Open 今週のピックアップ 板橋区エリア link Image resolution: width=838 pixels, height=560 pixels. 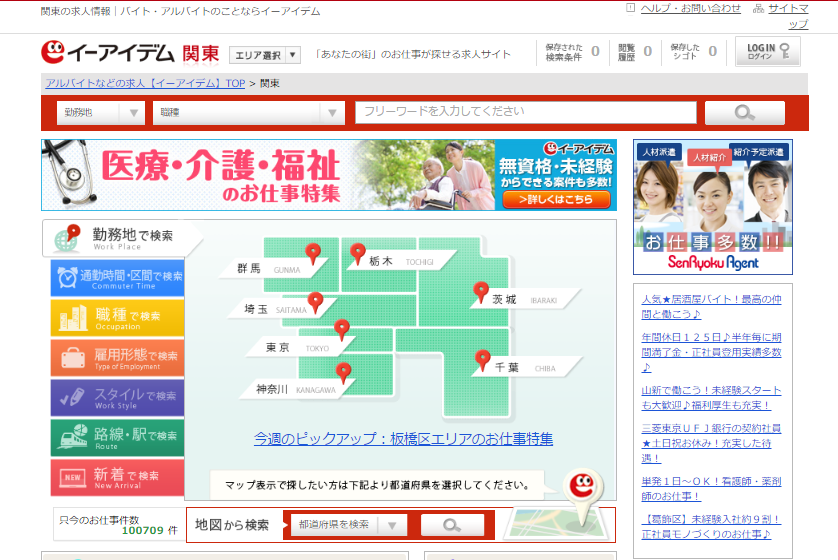point(404,439)
